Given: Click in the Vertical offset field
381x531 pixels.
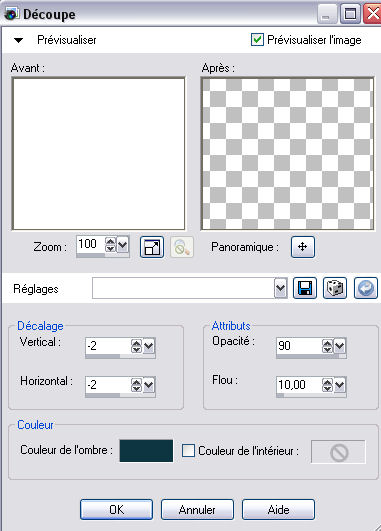Looking at the screenshot, I should (108, 346).
